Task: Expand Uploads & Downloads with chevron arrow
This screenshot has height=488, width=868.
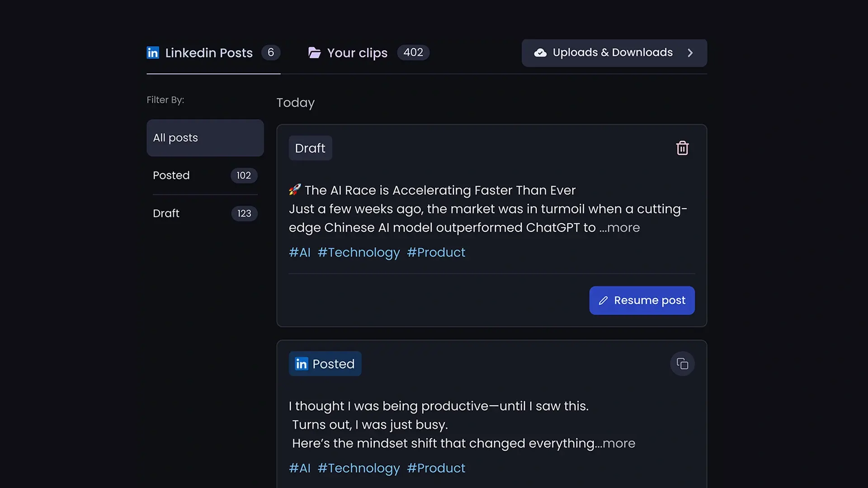Action: (690, 53)
